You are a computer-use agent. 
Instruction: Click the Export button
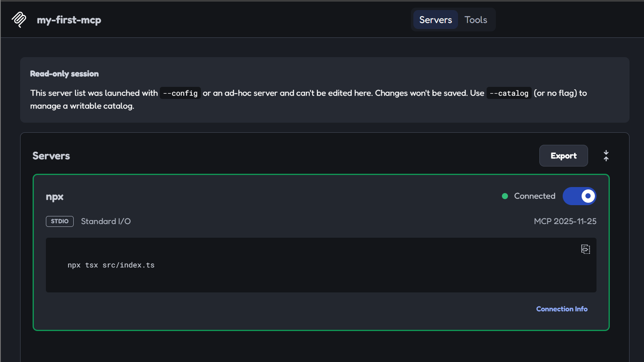tap(563, 156)
